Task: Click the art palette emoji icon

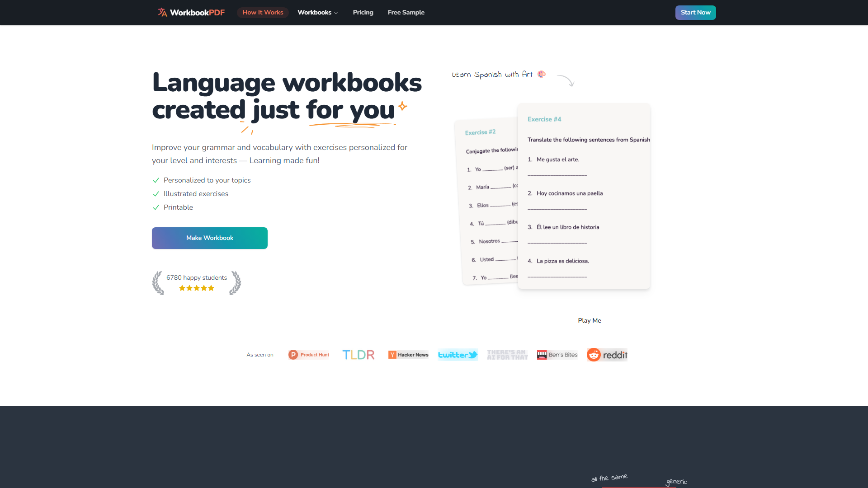Action: pyautogui.click(x=542, y=74)
